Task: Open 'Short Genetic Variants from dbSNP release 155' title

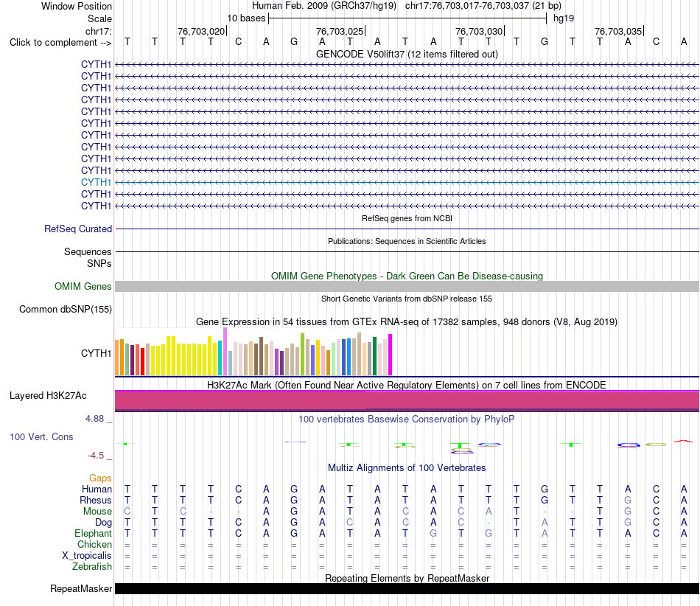Action: tap(407, 299)
